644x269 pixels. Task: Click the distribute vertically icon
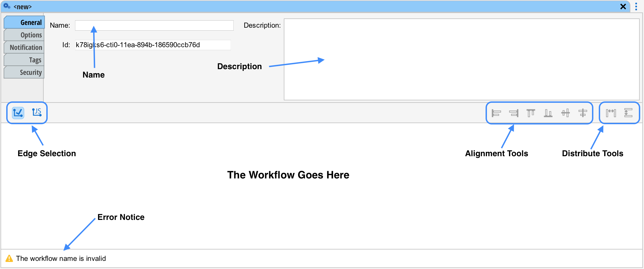coord(628,113)
